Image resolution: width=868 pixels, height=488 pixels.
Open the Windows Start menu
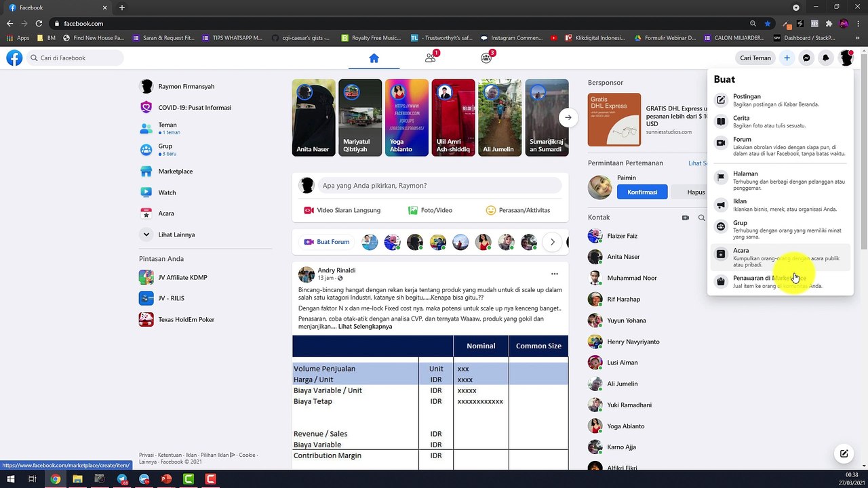click(10, 479)
